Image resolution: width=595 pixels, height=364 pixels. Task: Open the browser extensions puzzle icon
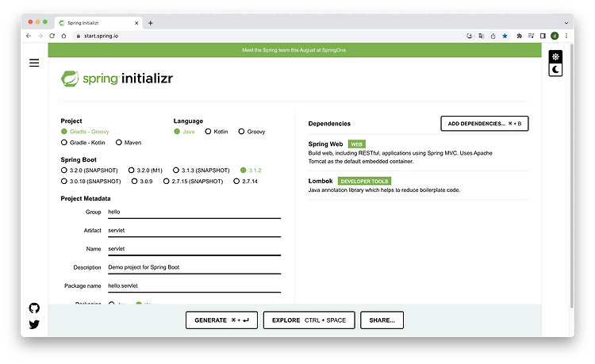tap(519, 36)
